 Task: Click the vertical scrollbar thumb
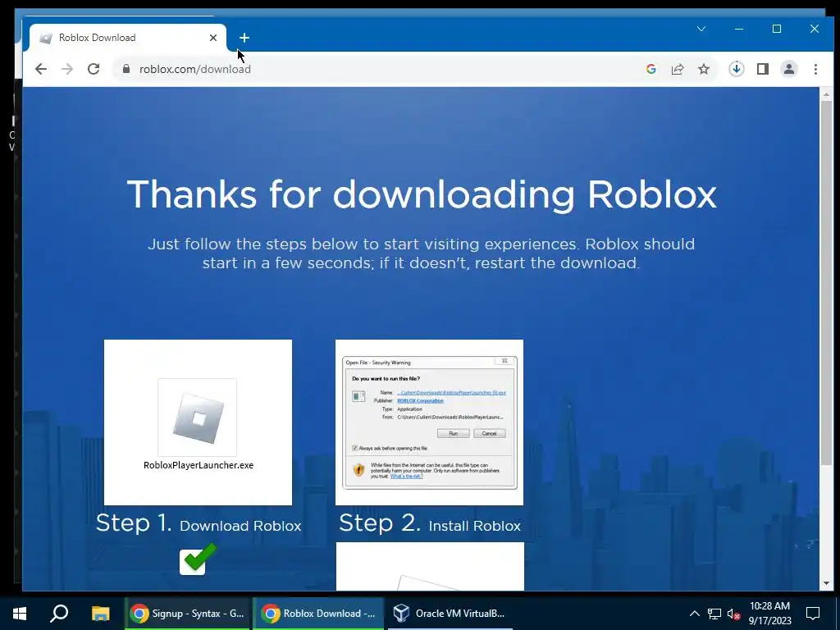coord(826,283)
